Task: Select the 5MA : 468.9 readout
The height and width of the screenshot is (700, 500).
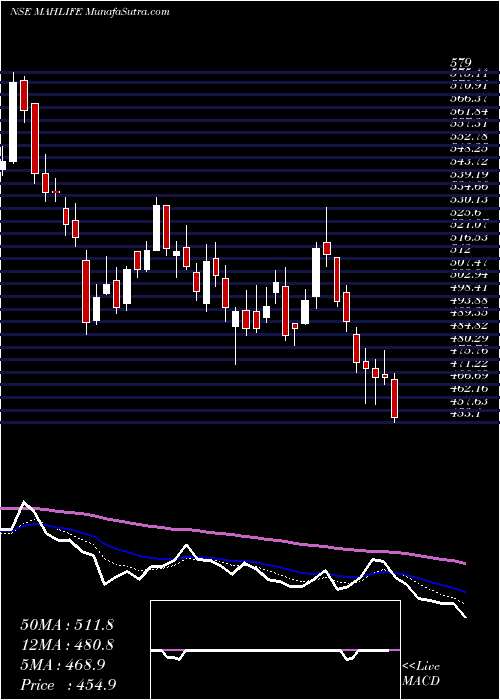Action: (x=63, y=665)
